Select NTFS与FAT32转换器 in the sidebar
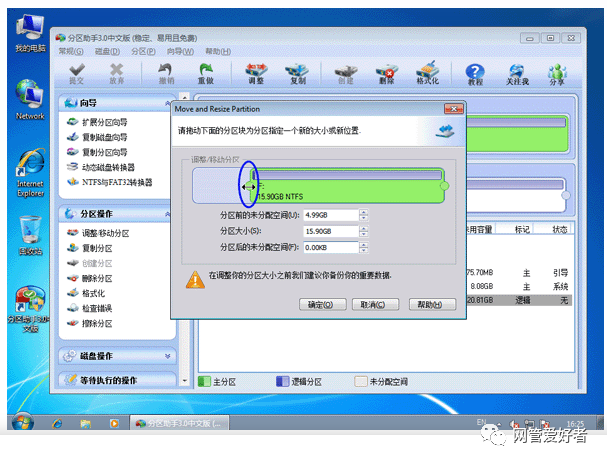Image resolution: width=607 pixels, height=463 pixels. click(116, 182)
